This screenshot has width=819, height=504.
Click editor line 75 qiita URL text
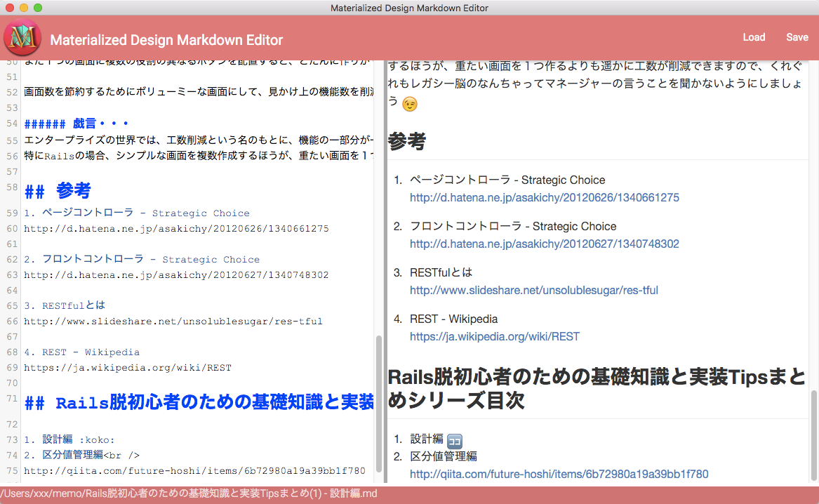coord(195,470)
